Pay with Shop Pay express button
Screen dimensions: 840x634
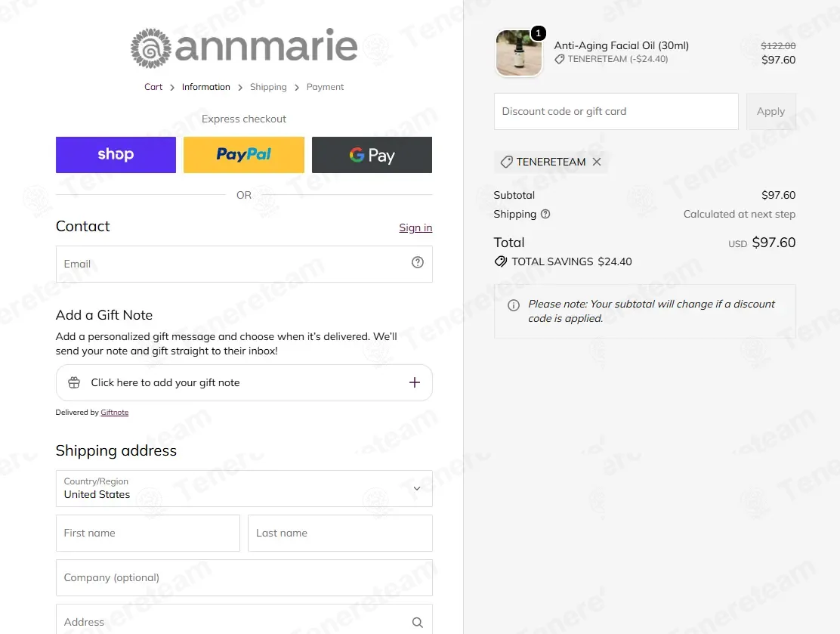(116, 155)
